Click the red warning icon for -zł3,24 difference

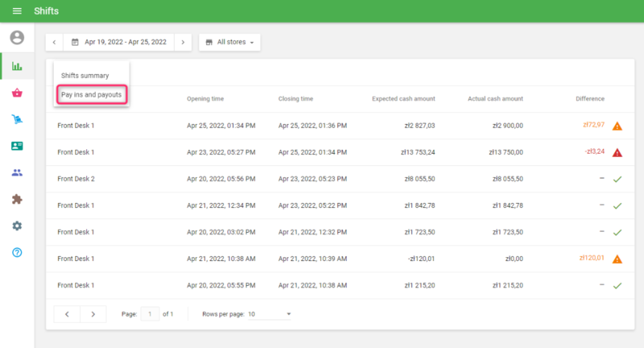617,152
